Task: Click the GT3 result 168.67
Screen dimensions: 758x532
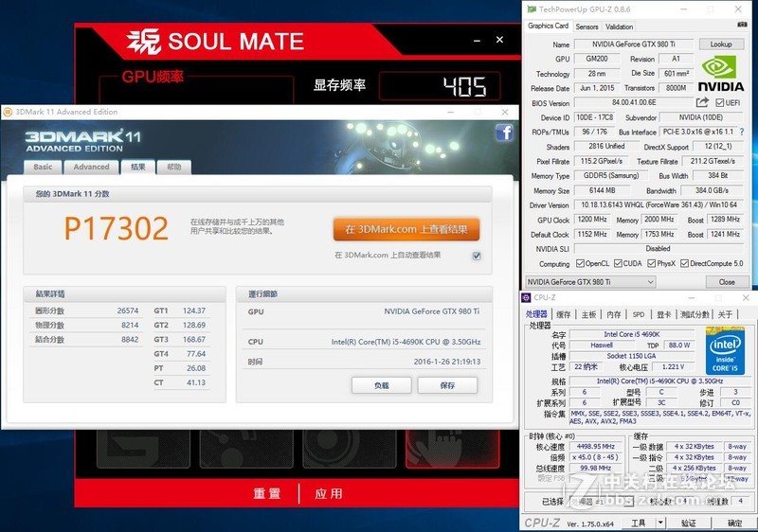Action: [194, 340]
